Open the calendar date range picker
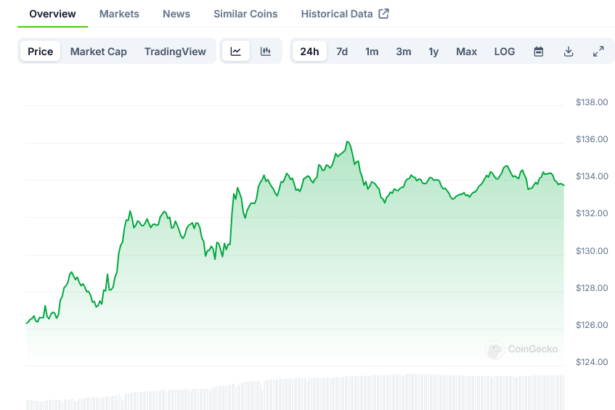Screen dimensions: 615x410 pos(538,52)
